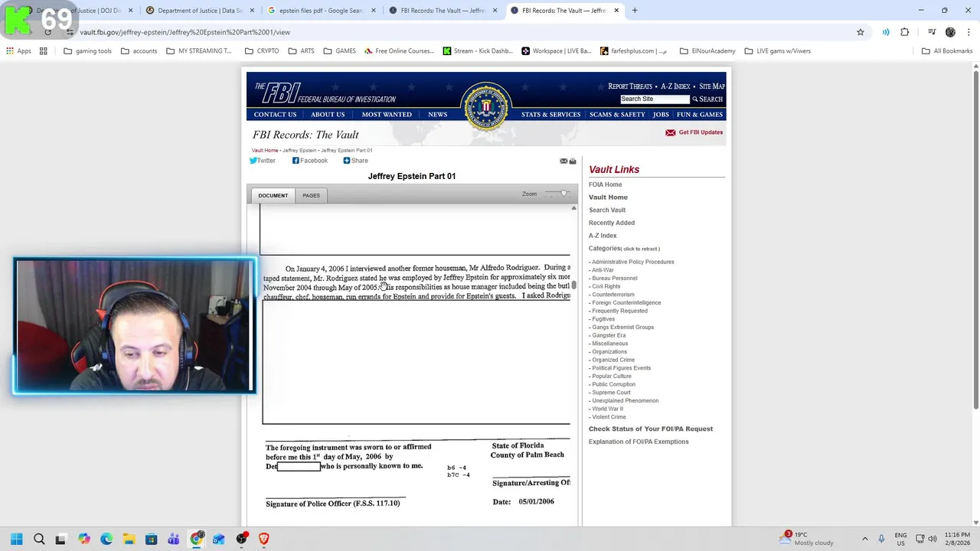Open File Explorer from taskbar
This screenshot has height=551, width=980.
[129, 540]
